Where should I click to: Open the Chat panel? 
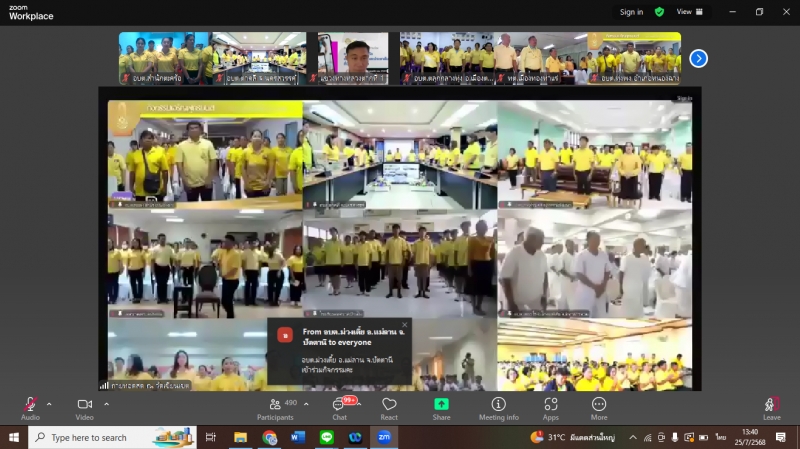pos(339,408)
